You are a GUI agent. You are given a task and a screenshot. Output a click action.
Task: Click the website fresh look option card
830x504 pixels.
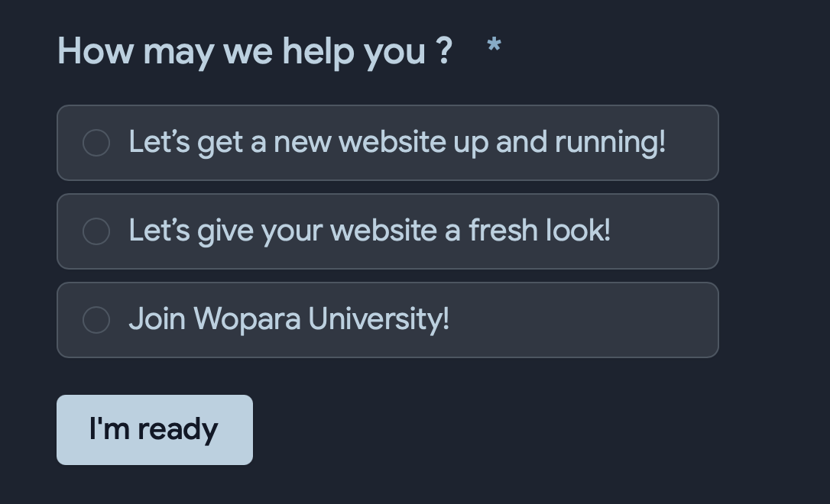pos(387,231)
